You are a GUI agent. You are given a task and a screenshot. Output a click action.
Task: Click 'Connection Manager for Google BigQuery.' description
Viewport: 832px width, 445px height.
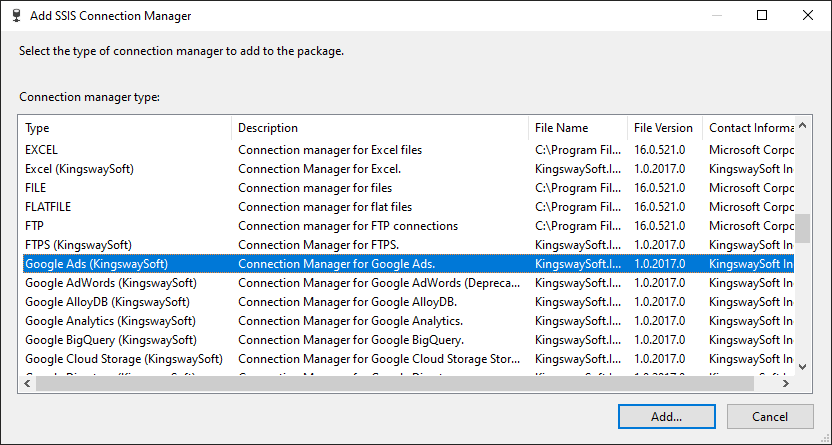pos(351,340)
